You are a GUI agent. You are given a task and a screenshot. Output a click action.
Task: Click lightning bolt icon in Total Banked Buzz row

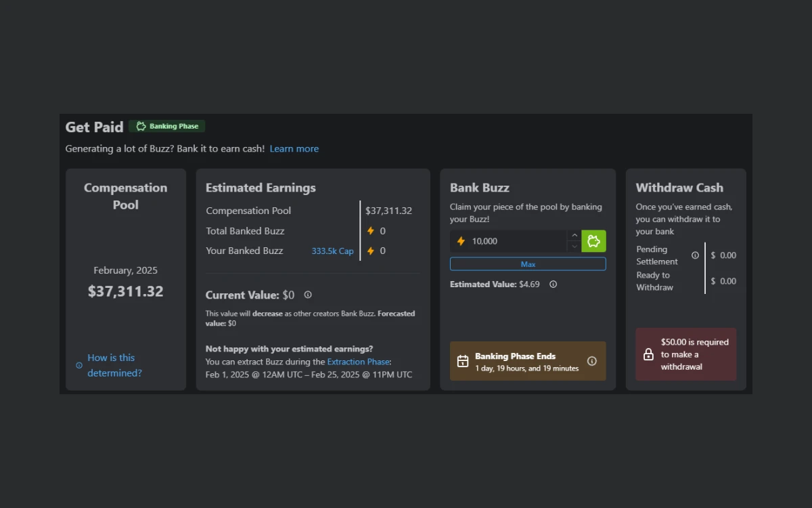pyautogui.click(x=370, y=231)
